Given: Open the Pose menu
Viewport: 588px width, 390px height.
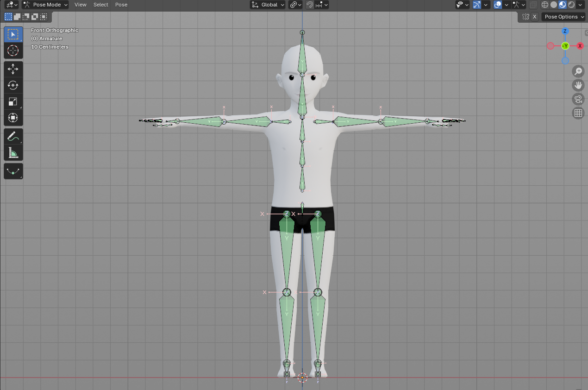Looking at the screenshot, I should 121,5.
